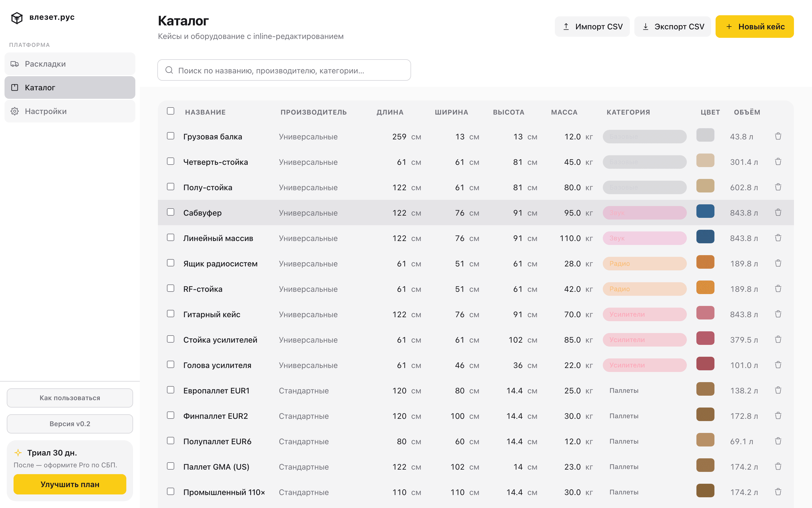Open Базовые category dropdown for Грузовая балка
The height and width of the screenshot is (508, 812).
(x=645, y=137)
